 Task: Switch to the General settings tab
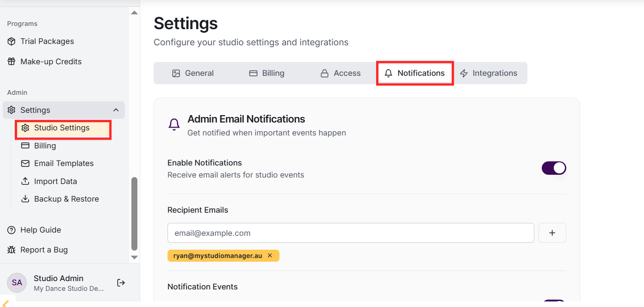[193, 73]
